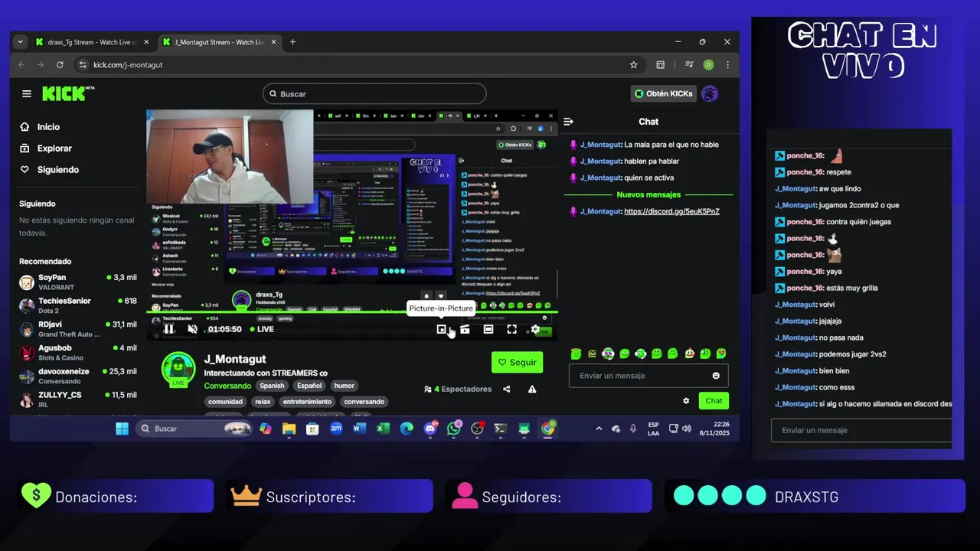Open the user profile avatar menu
This screenshot has height=551, width=980.
click(710, 93)
